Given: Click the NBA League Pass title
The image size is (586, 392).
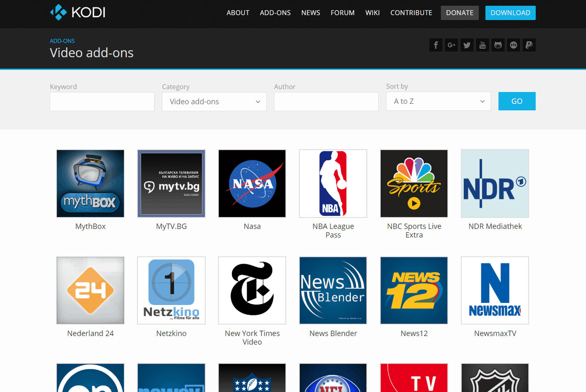Looking at the screenshot, I should coord(333,231).
